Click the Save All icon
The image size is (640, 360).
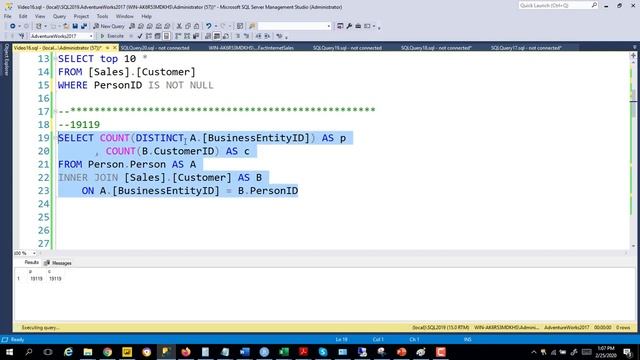click(84, 26)
